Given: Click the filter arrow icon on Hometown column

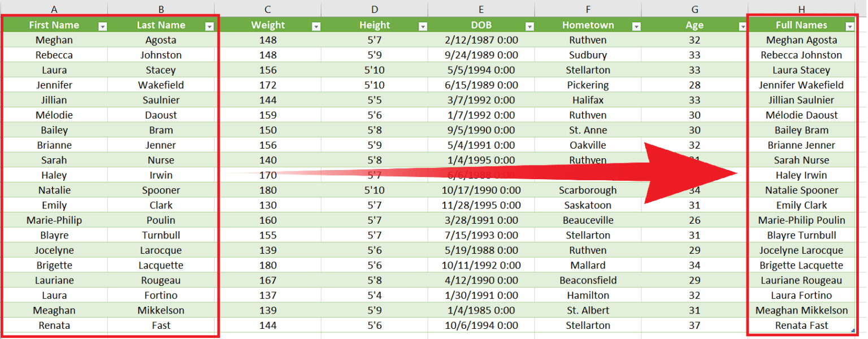Looking at the screenshot, I should coord(636,25).
